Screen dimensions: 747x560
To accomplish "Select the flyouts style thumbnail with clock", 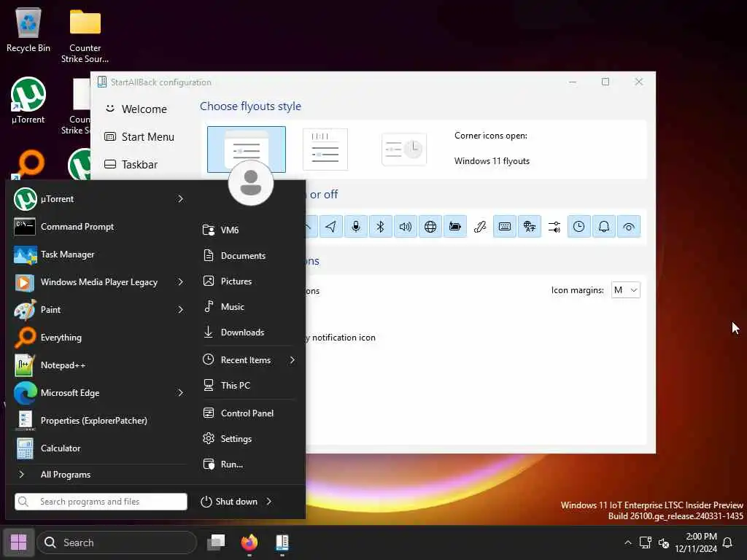I will pyautogui.click(x=404, y=149).
